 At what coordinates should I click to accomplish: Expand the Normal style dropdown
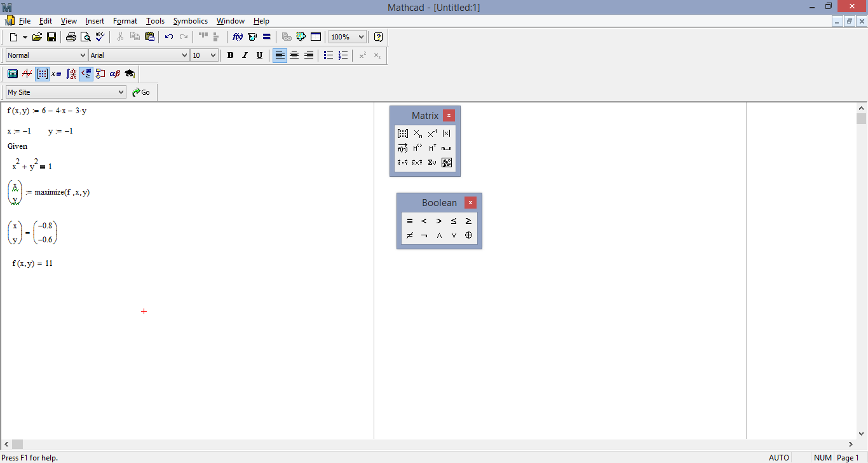tap(83, 55)
